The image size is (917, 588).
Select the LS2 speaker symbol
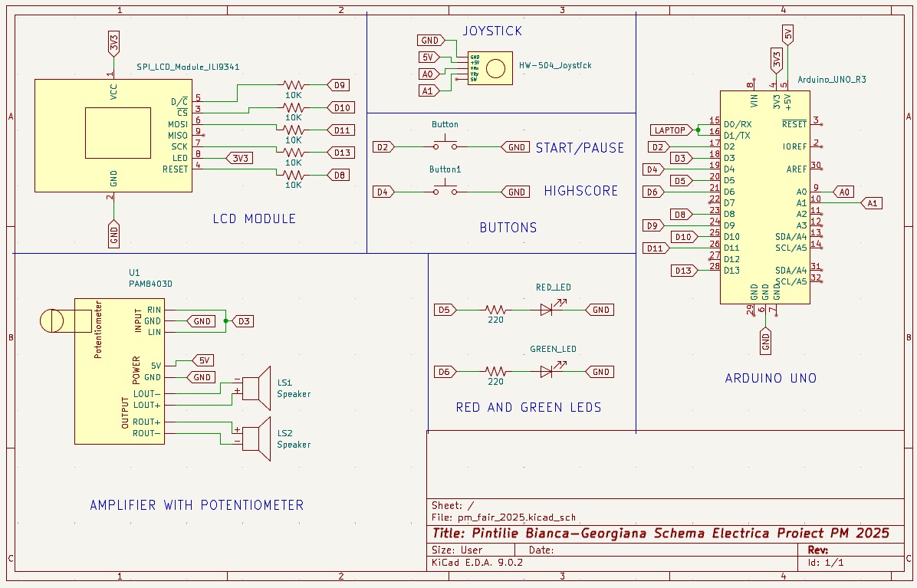coord(256,439)
